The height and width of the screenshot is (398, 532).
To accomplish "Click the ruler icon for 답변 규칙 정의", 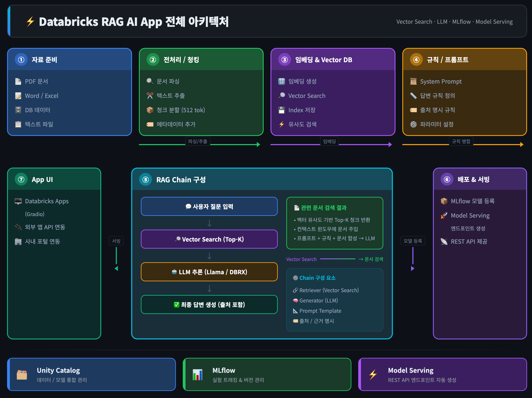I will pyautogui.click(x=413, y=96).
